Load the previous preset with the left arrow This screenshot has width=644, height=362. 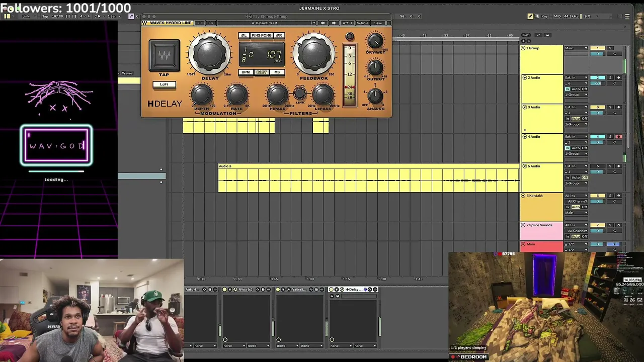(x=323, y=23)
